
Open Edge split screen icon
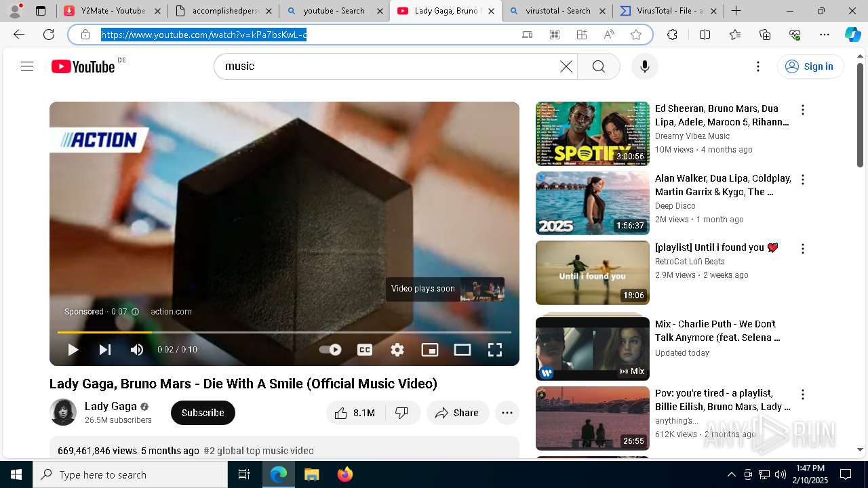(x=705, y=35)
